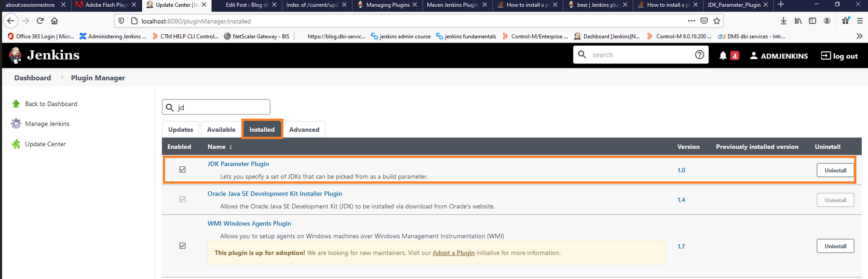This screenshot has height=279, width=868.
Task: Close the Maven Jenkins Plugin browser tab
Action: (x=484, y=5)
